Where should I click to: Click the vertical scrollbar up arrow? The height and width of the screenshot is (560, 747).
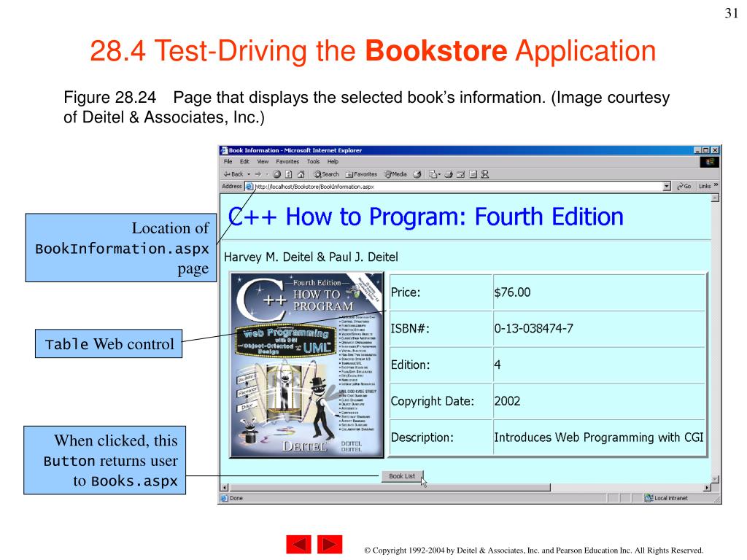(x=715, y=198)
